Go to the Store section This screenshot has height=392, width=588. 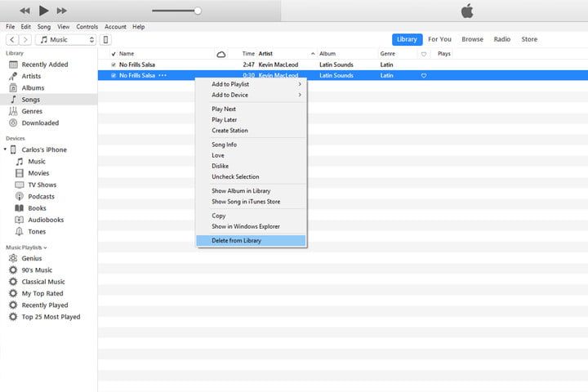[529, 39]
